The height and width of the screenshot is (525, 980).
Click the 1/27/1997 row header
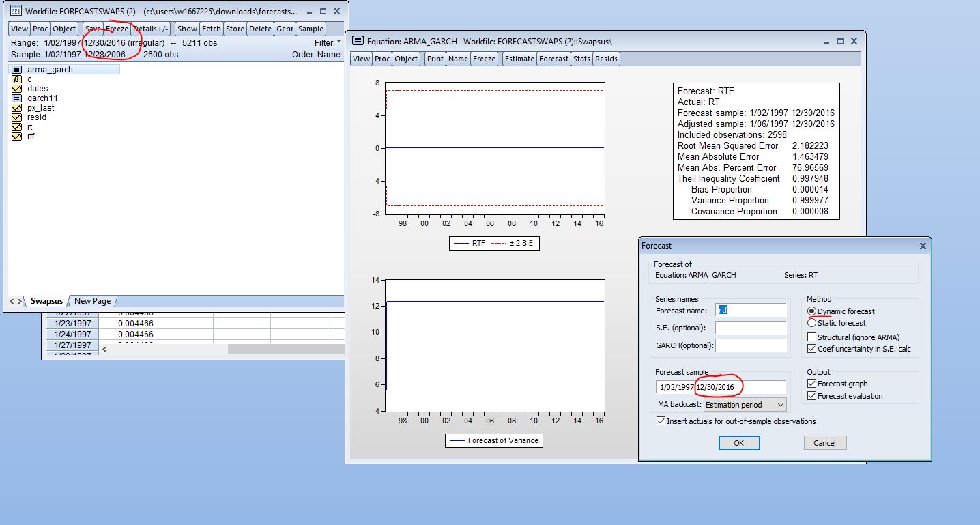(x=72, y=345)
